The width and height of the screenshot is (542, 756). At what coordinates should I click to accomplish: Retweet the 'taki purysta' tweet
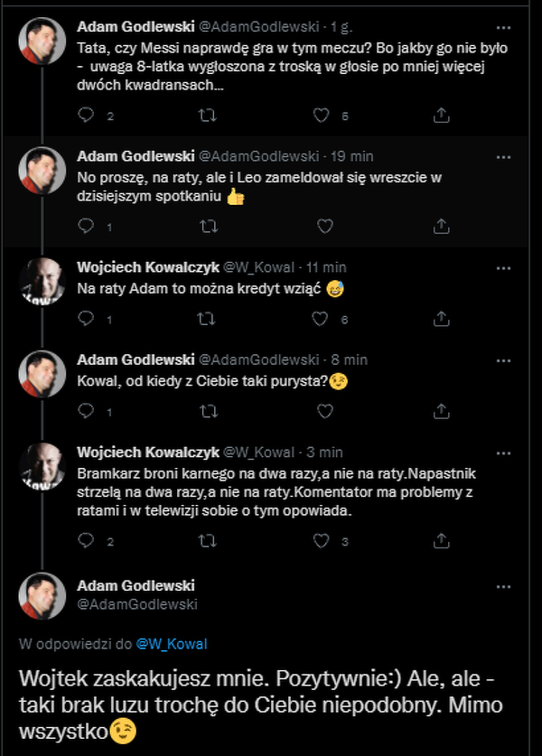click(x=207, y=411)
